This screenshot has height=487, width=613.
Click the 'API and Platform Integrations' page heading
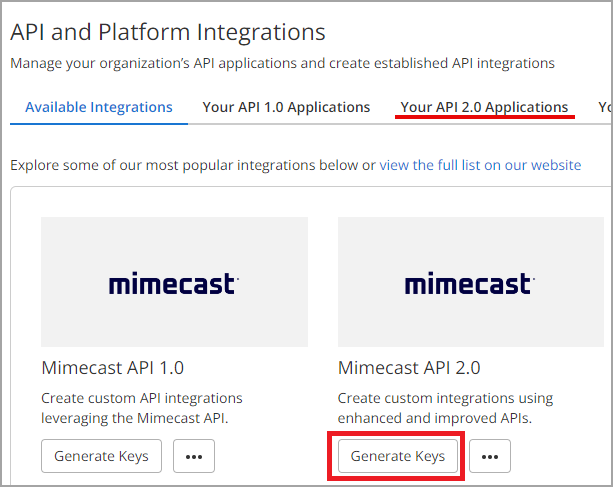point(168,32)
